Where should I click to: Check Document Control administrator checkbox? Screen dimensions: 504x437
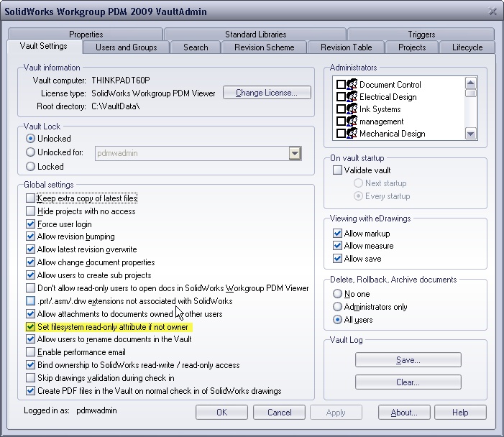(341, 85)
